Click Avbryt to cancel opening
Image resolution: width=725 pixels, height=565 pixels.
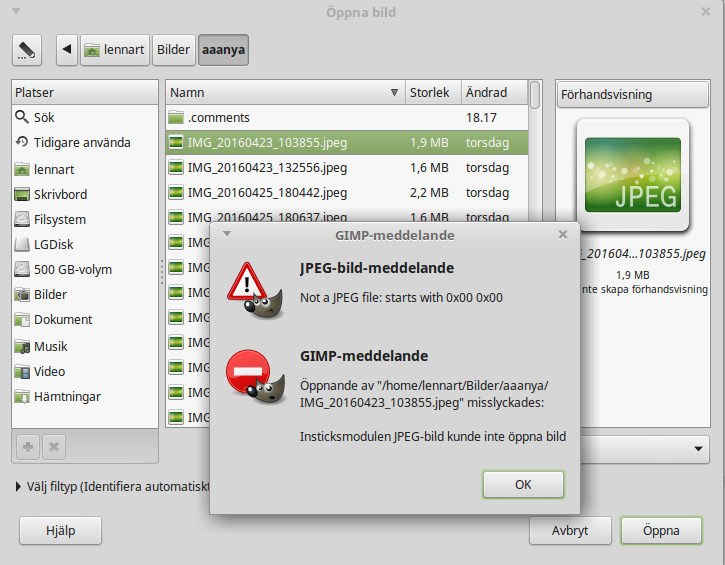[x=570, y=530]
